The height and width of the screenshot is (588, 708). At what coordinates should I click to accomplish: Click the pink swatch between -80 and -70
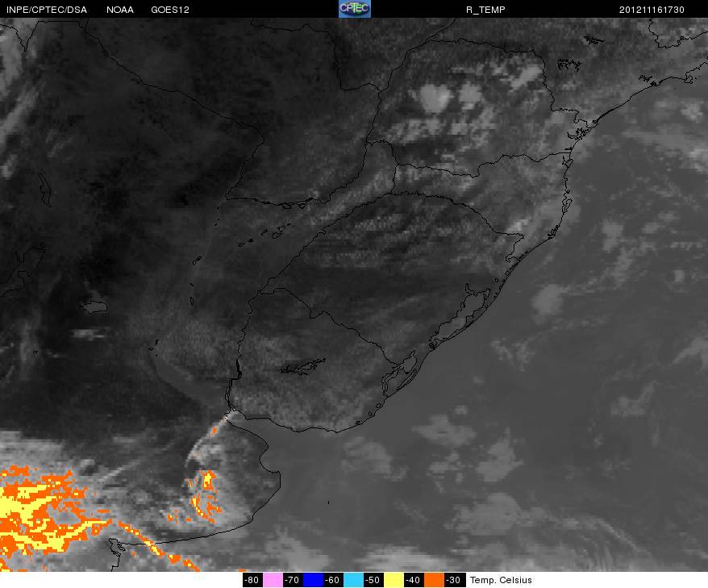pos(273,580)
